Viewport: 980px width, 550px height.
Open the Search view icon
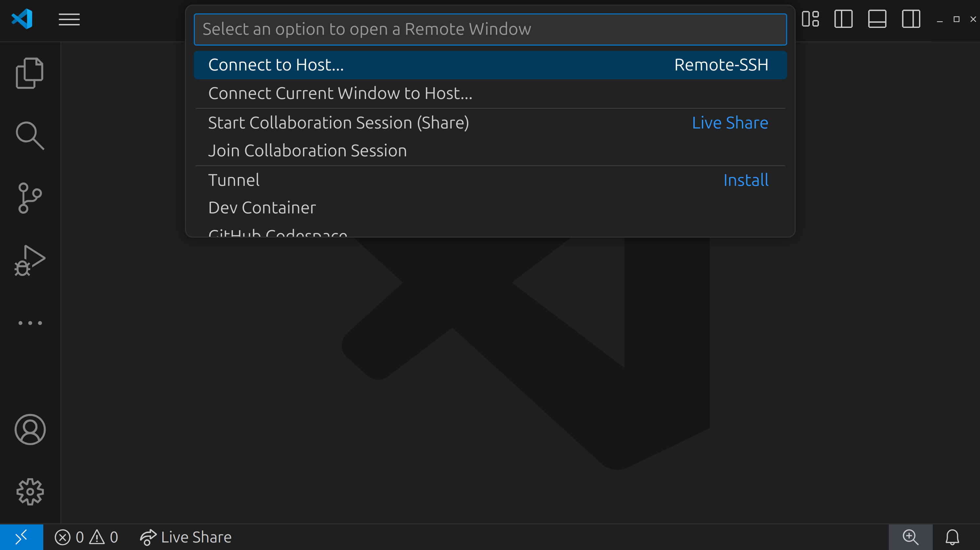(x=30, y=136)
